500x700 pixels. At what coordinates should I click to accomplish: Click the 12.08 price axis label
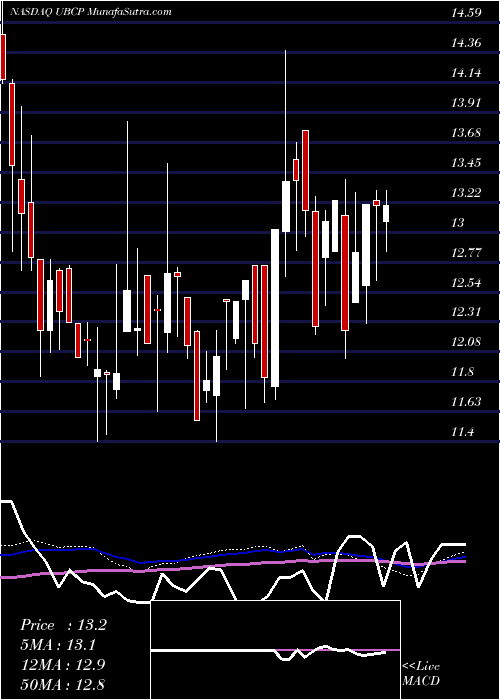[x=466, y=342]
